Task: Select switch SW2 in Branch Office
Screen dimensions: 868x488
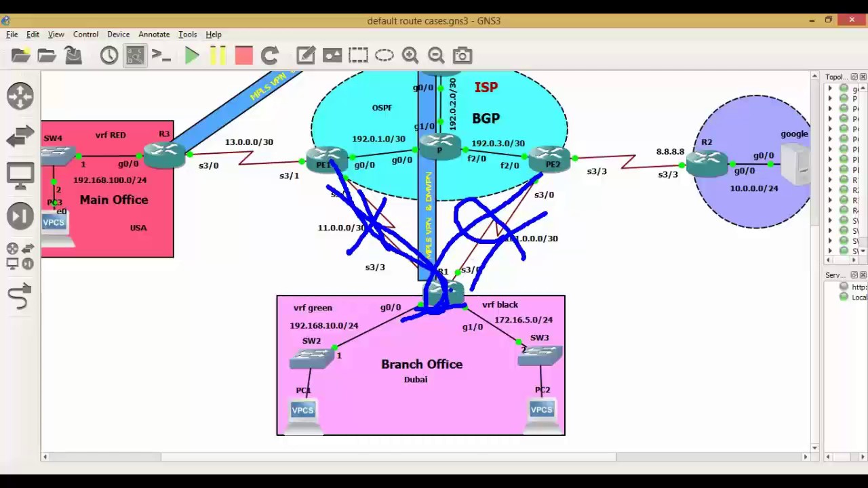Action: pos(312,358)
